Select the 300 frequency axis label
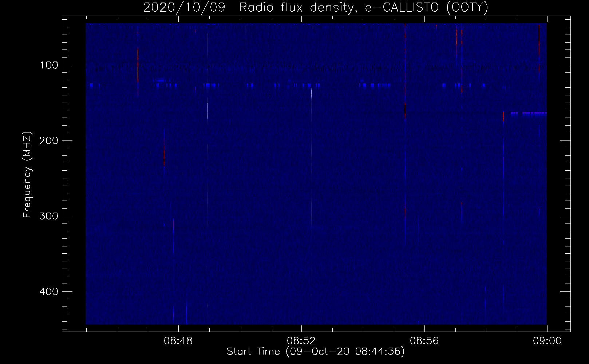 (x=48, y=216)
